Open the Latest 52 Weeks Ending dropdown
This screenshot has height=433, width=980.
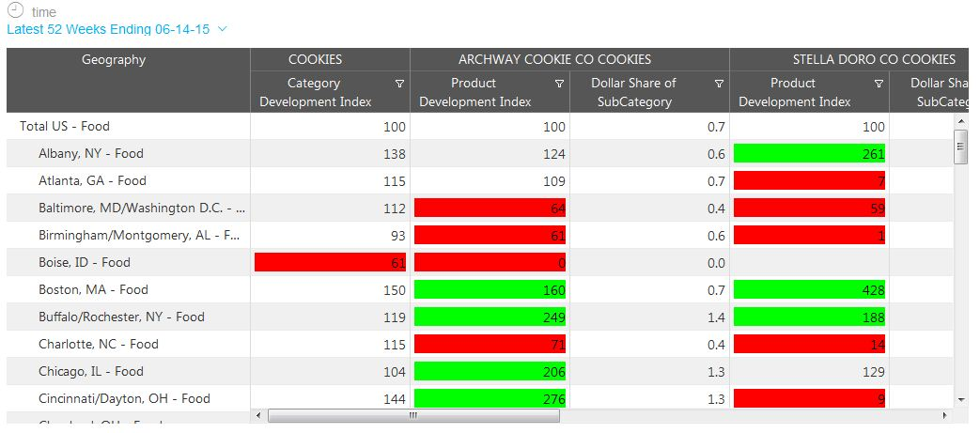tap(222, 29)
